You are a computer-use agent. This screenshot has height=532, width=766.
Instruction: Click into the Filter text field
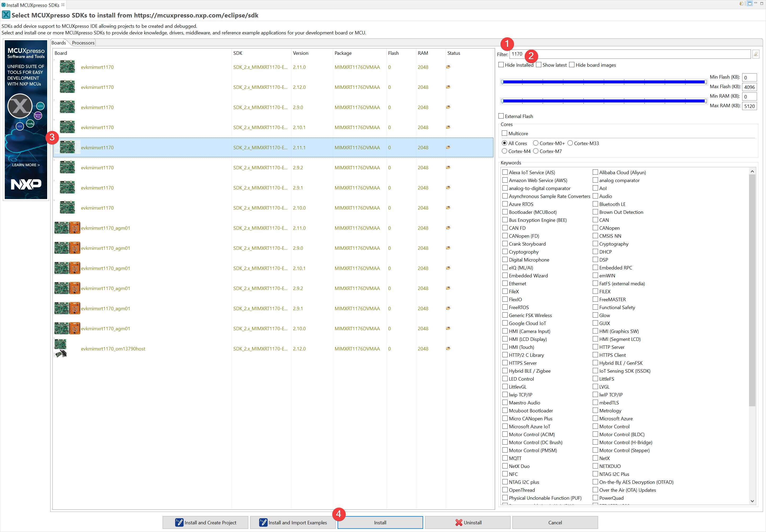click(634, 54)
